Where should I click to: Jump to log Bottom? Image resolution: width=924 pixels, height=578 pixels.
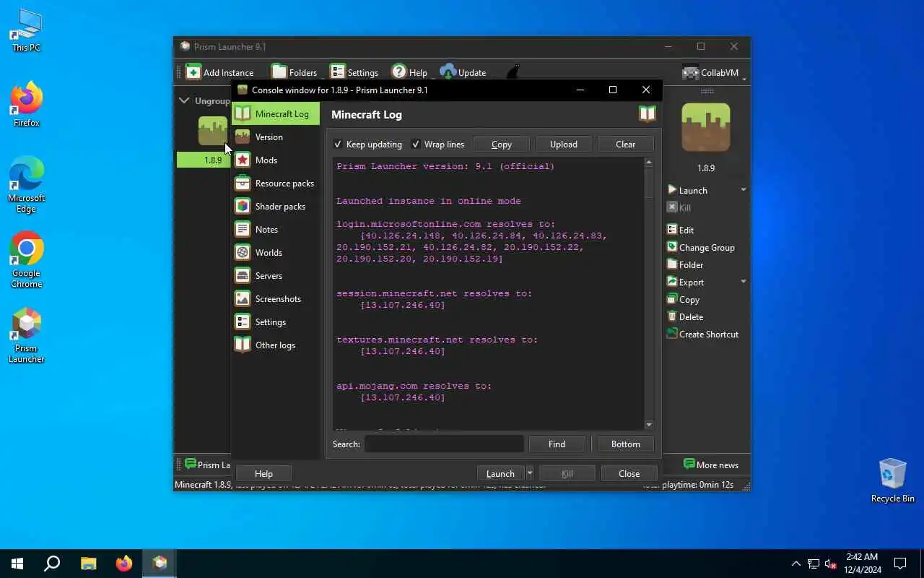(x=625, y=444)
